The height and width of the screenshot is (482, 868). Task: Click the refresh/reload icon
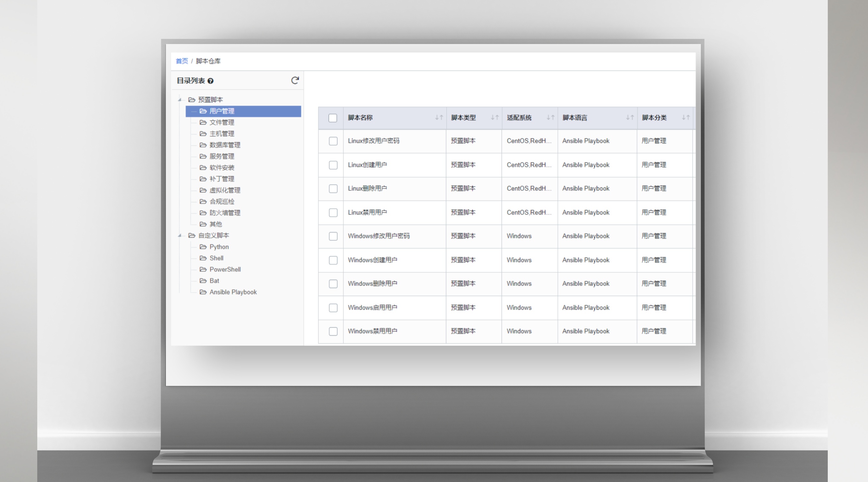[x=295, y=80]
